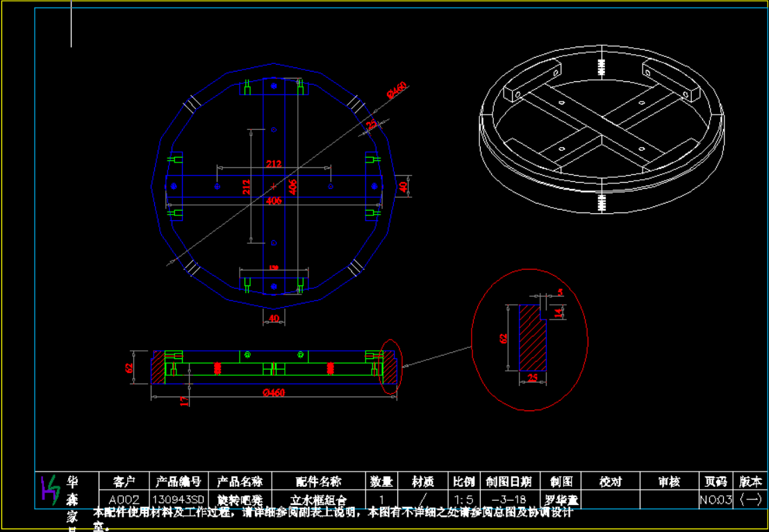
Task: Click the page number NO:03
Action: click(716, 500)
